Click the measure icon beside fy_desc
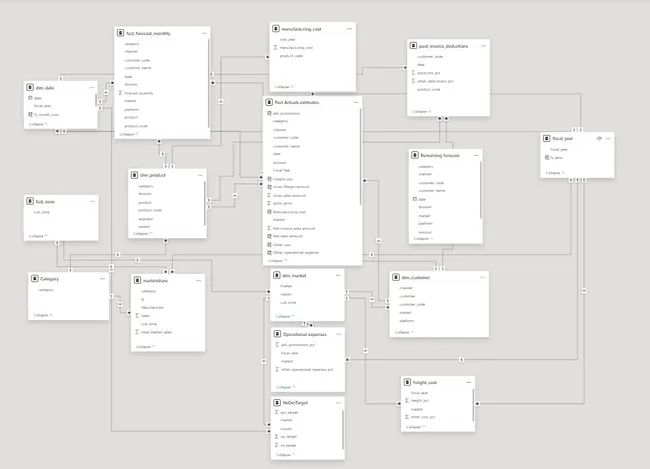This screenshot has height=469, width=650. tap(547, 158)
